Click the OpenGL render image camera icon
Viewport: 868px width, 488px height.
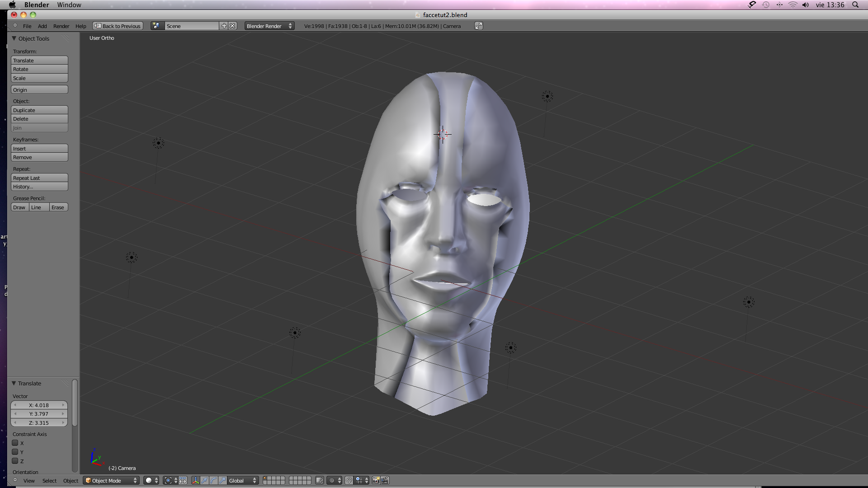tap(376, 481)
